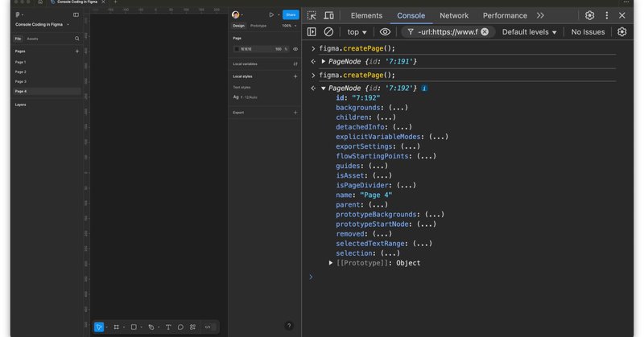Image resolution: width=644 pixels, height=337 pixels.
Task: Switch to the Network tab
Action: point(454,15)
